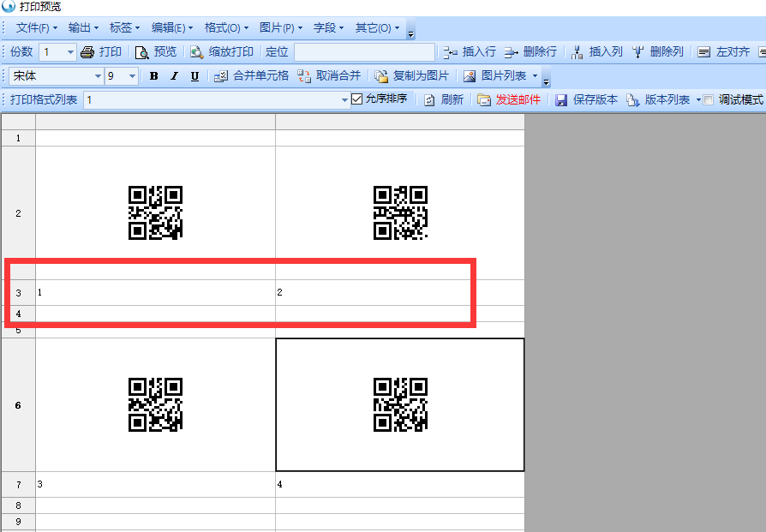
Task: Insert a row using 插入行
Action: (470, 52)
